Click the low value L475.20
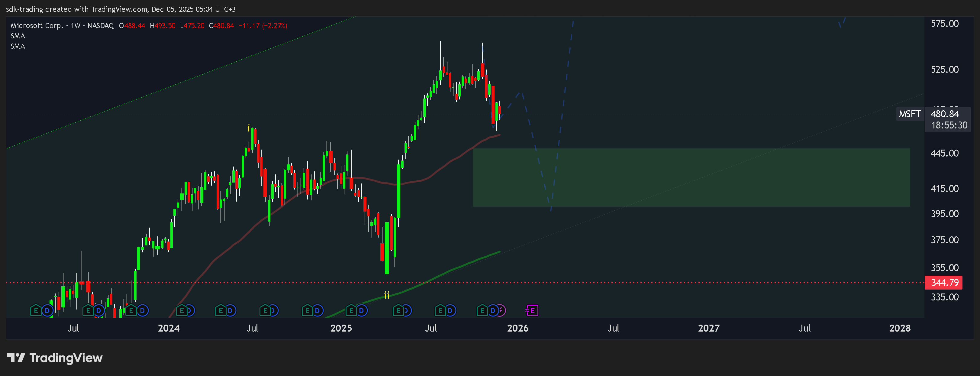 (x=192, y=25)
